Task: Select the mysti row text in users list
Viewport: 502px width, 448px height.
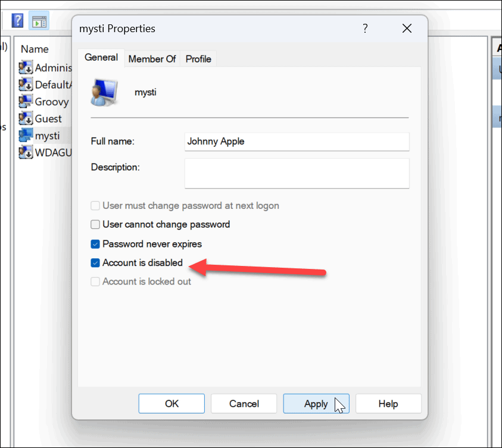Action: point(47,136)
